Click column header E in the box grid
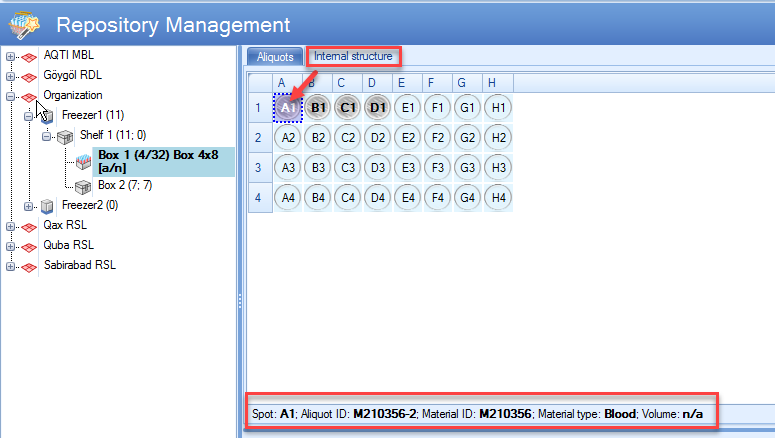The height and width of the screenshot is (438, 775). coord(401,82)
